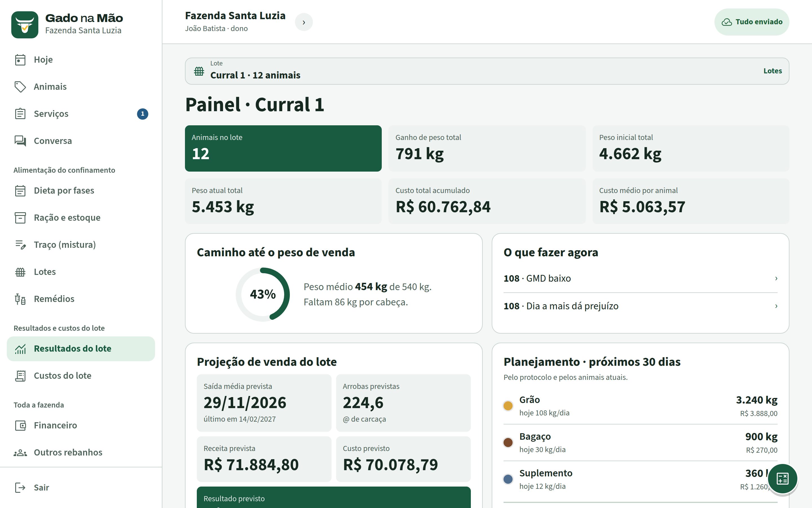This screenshot has height=508, width=812.
Task: Expand farm switcher chevron next to Fazenda Santa Luzia
Action: [304, 22]
